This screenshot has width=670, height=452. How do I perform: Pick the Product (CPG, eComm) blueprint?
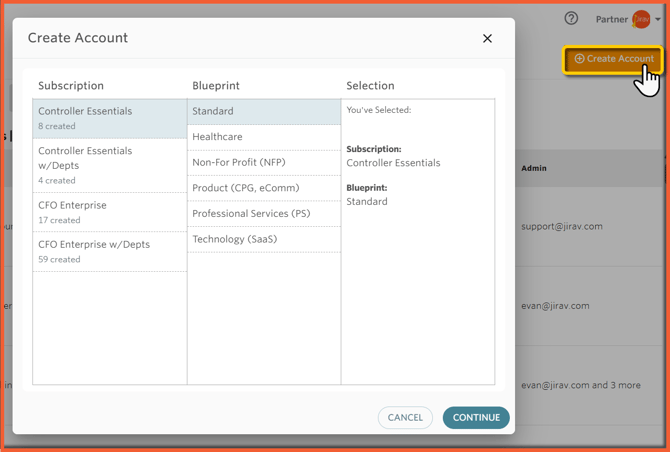click(264, 188)
